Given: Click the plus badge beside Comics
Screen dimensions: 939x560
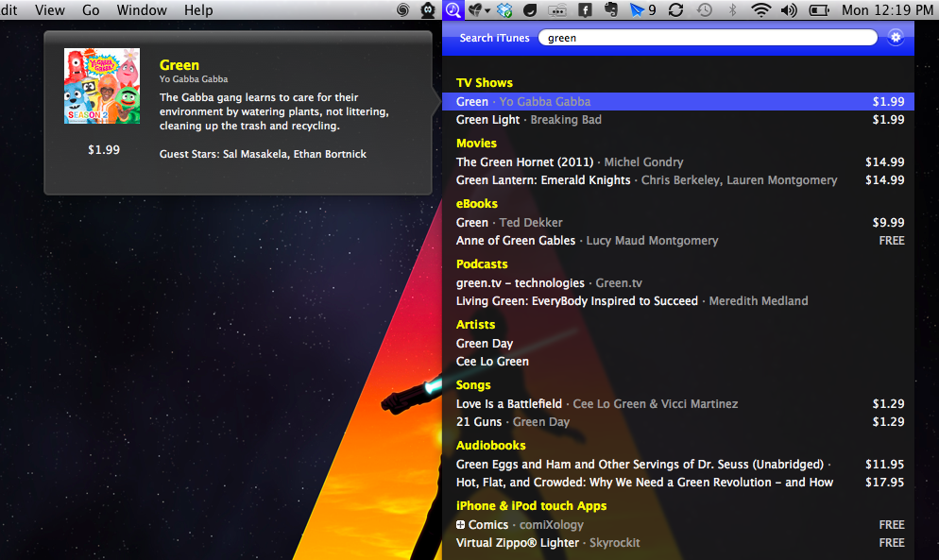Looking at the screenshot, I should [x=460, y=525].
